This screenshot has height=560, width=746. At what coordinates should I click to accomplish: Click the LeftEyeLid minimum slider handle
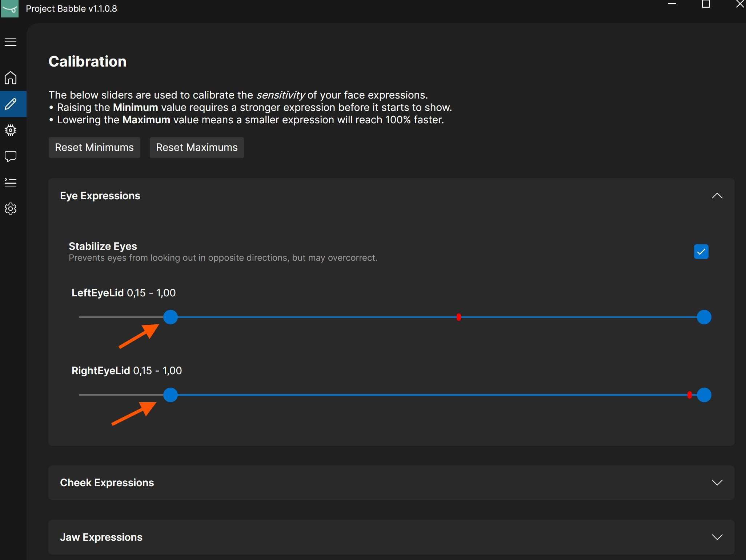170,317
